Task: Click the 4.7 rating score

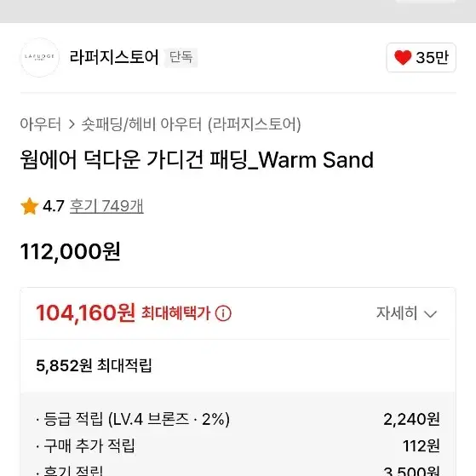Action: [54, 206]
